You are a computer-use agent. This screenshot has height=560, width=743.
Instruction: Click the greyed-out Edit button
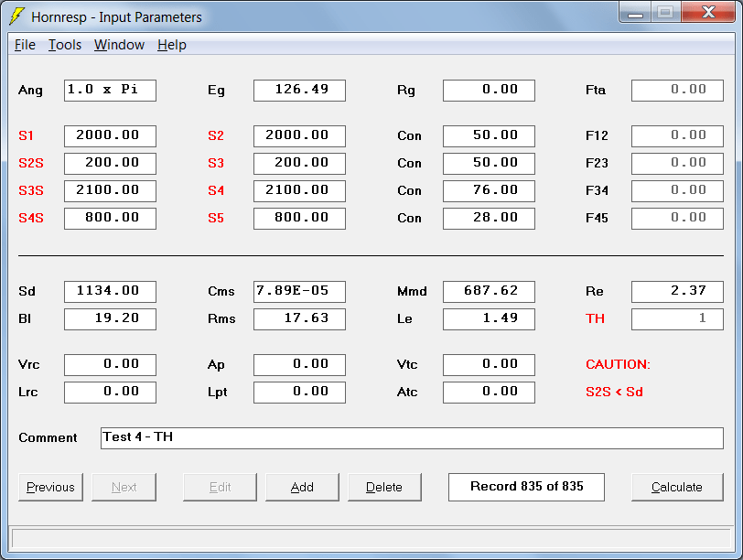(220, 487)
